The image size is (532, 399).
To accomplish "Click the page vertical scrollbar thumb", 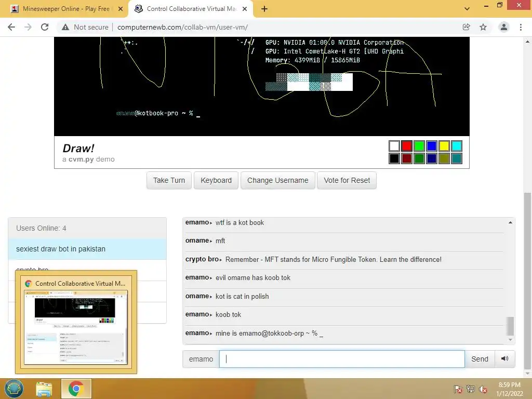I will click(527, 281).
